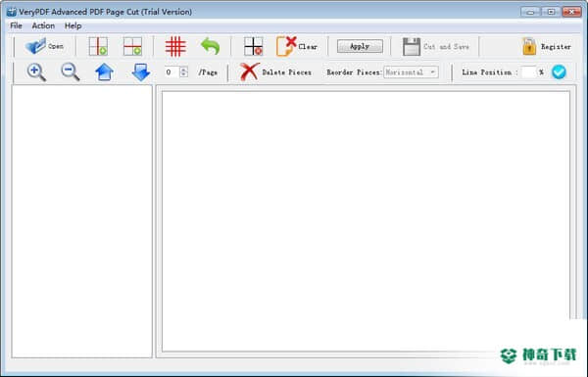Add a vertical cut line
588x377 pixels.
tap(98, 46)
